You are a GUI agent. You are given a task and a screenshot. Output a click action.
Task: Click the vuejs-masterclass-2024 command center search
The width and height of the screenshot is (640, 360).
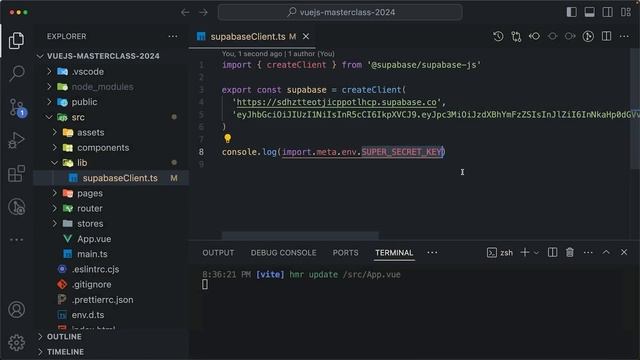pos(340,12)
